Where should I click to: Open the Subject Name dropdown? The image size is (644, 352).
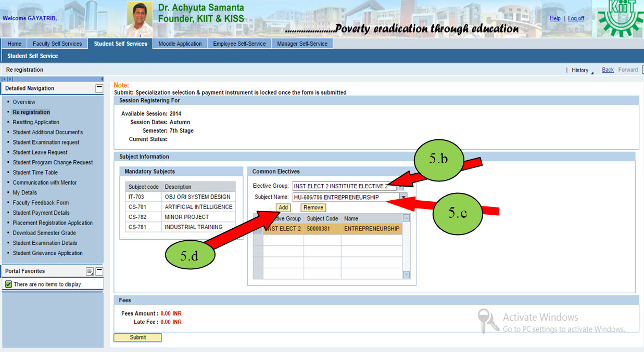coord(403,197)
